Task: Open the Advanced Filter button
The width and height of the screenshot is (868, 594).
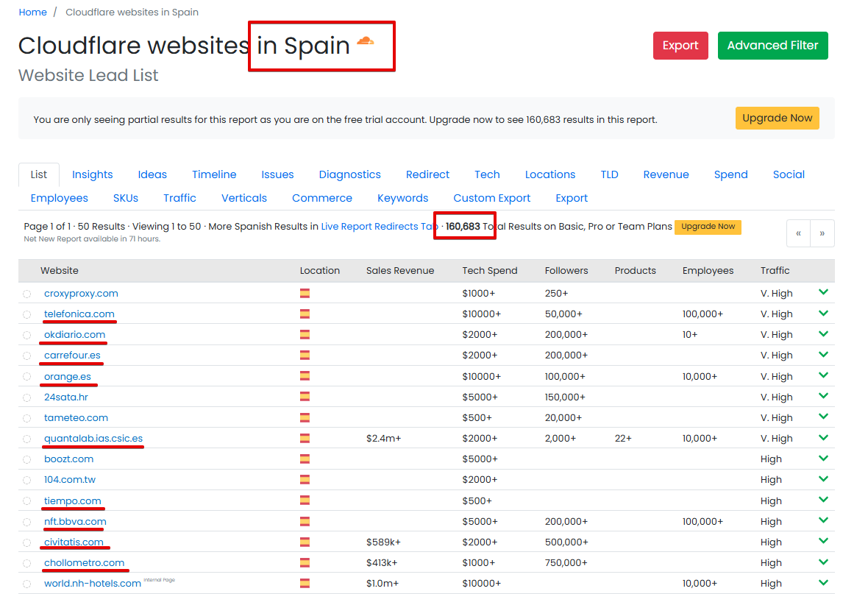Action: [773, 46]
